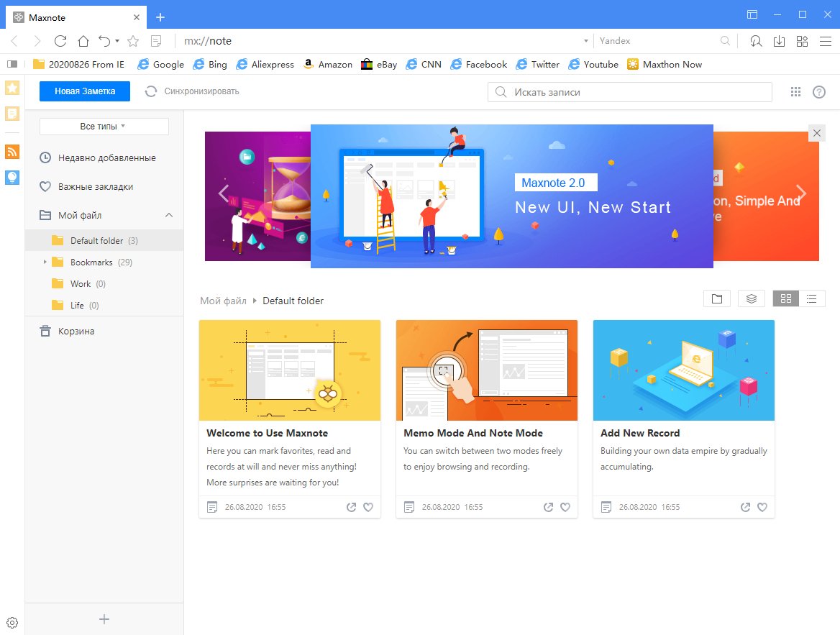The image size is (840, 635).
Task: Open the Все типы dropdown filter
Action: tap(104, 127)
